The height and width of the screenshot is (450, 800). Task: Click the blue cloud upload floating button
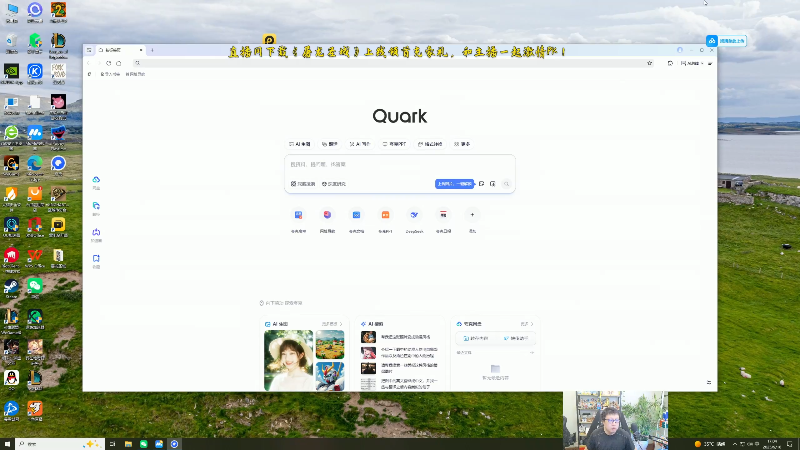pos(726,41)
